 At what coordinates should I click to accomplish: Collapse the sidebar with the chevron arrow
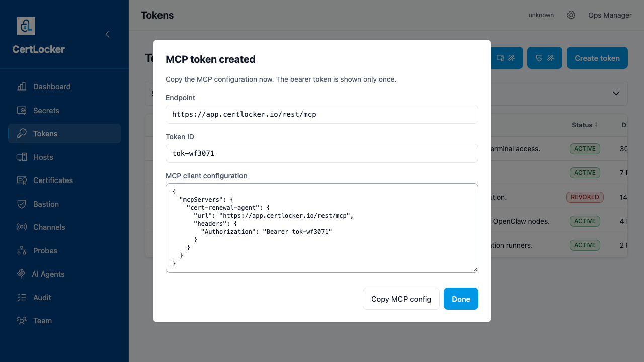click(x=107, y=34)
